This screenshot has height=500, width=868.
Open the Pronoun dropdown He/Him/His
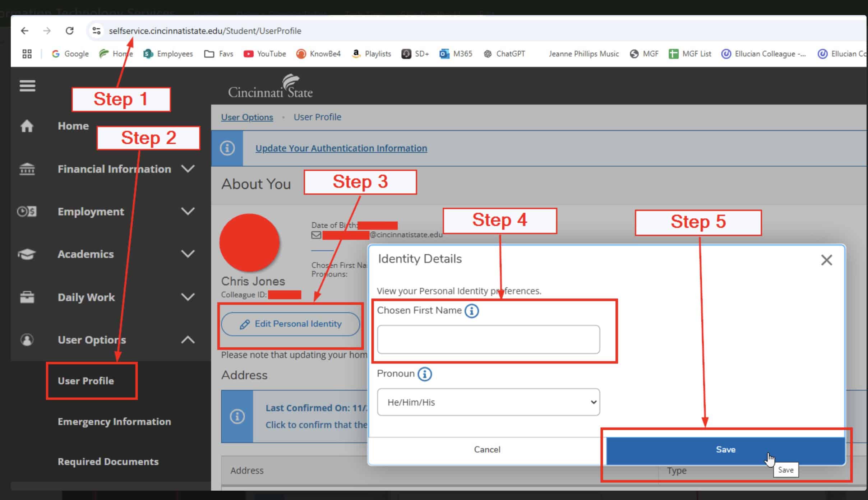click(x=488, y=402)
